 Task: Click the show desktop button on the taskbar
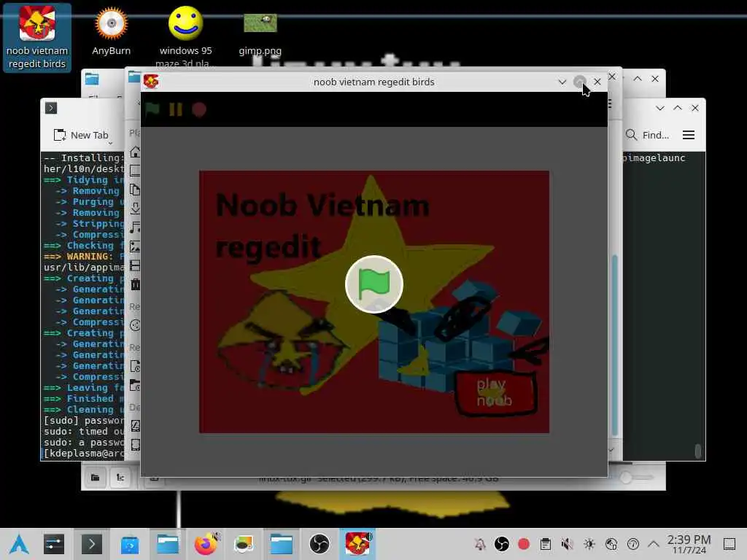tap(729, 544)
